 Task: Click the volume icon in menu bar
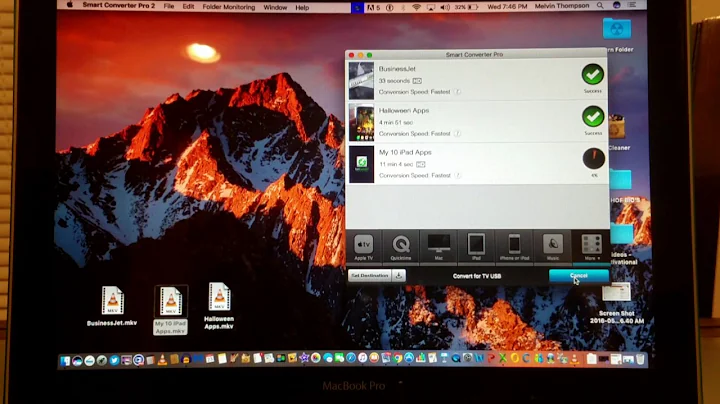(x=445, y=7)
